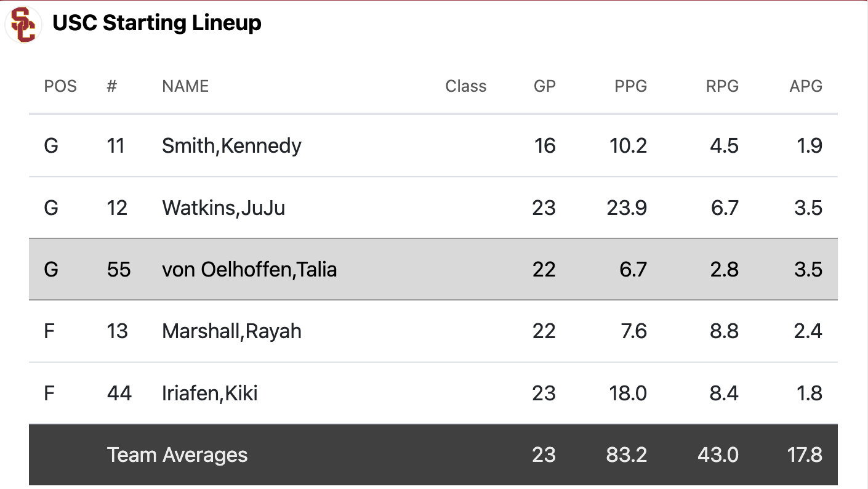Open Marshall, Rayah player link
The image size is (868, 489).
click(231, 331)
